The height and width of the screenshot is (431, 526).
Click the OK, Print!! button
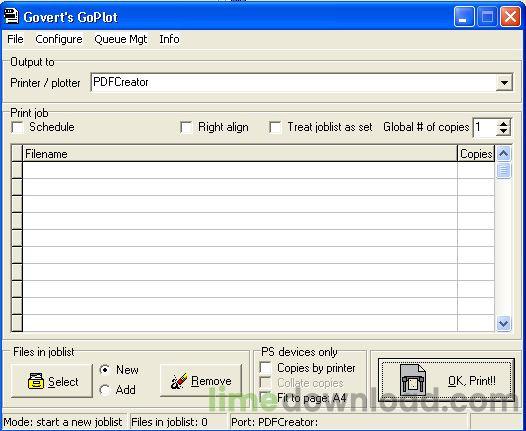pos(446,380)
